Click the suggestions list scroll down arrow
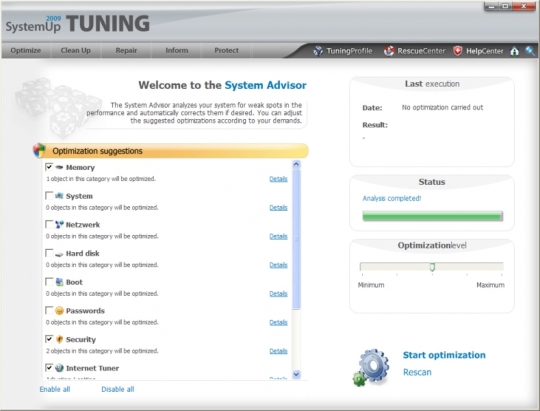This screenshot has width=540, height=411. (296, 374)
